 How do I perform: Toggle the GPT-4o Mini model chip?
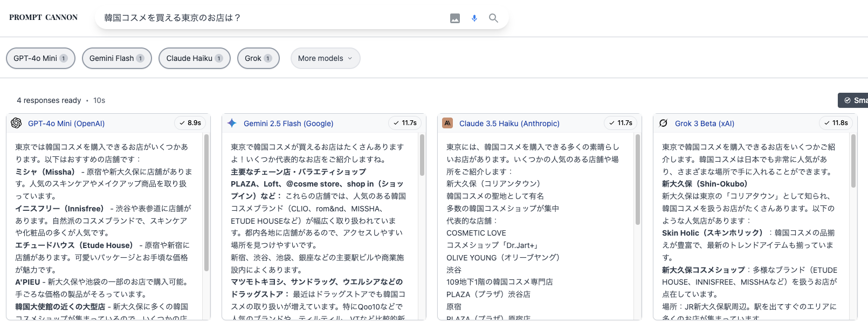pyautogui.click(x=40, y=58)
